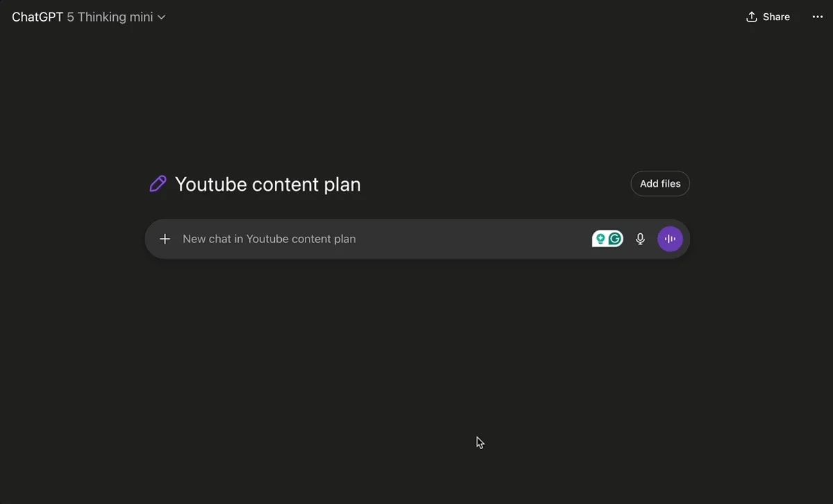This screenshot has width=833, height=504.
Task: Enable voice dictation via the mic toggle
Action: click(640, 239)
